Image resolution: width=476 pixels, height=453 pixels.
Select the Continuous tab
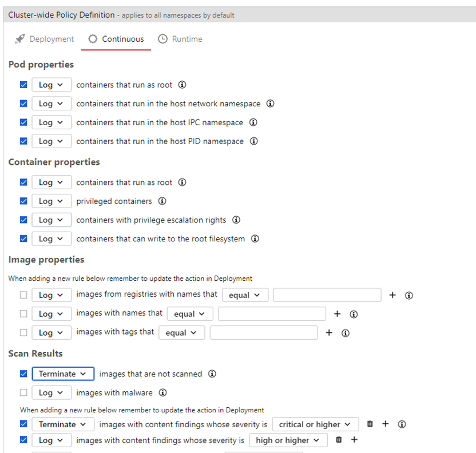pos(116,39)
